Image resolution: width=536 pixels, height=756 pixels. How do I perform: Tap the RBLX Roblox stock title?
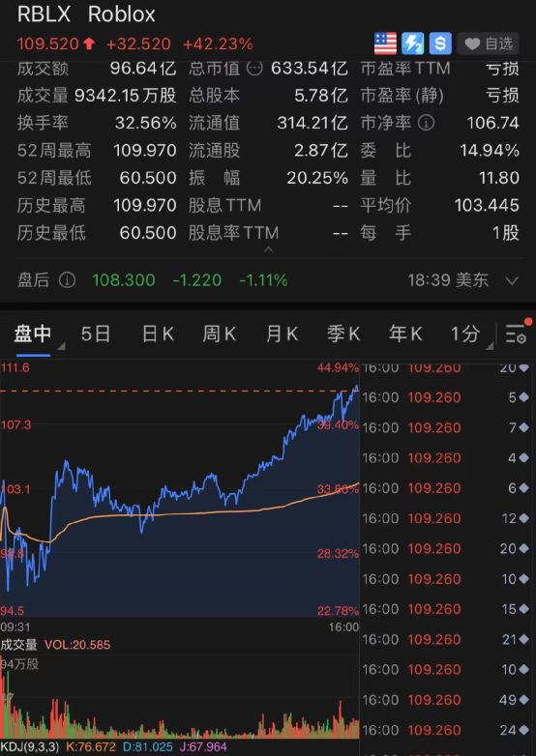coord(86,15)
